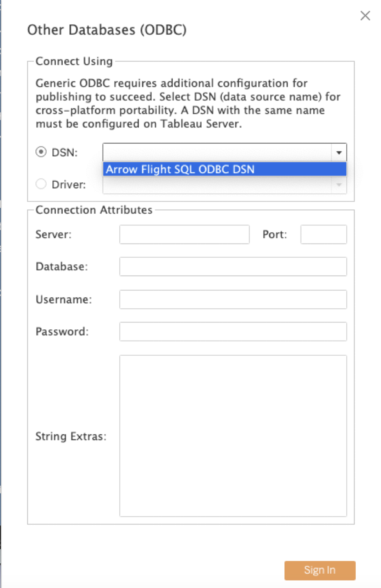Click the Connection Attributes group heading
Viewport: 381px width, 588px height.
tap(94, 210)
